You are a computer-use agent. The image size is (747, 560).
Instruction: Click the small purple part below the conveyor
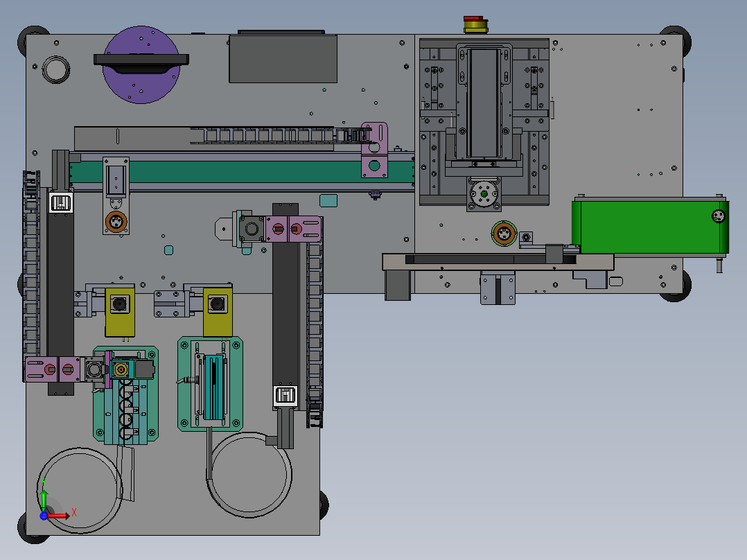[x=376, y=195]
